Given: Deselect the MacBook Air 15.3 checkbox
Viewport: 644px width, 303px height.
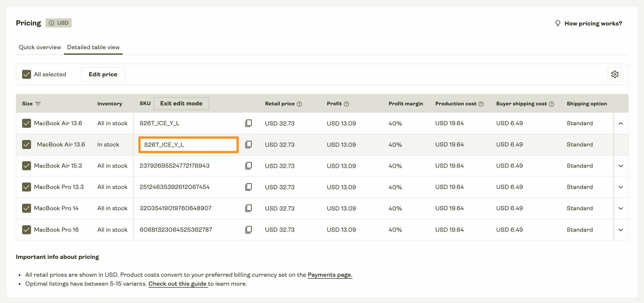Looking at the screenshot, I should 27,166.
